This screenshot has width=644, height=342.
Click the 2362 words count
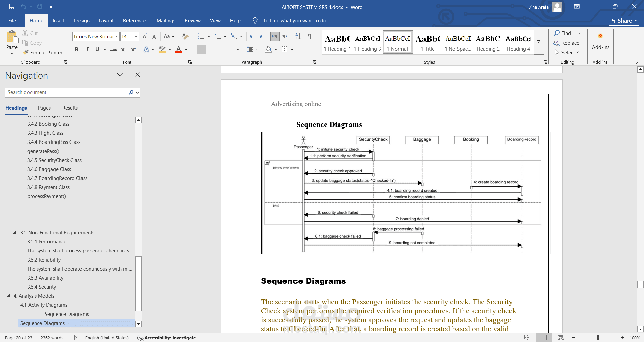(52, 338)
